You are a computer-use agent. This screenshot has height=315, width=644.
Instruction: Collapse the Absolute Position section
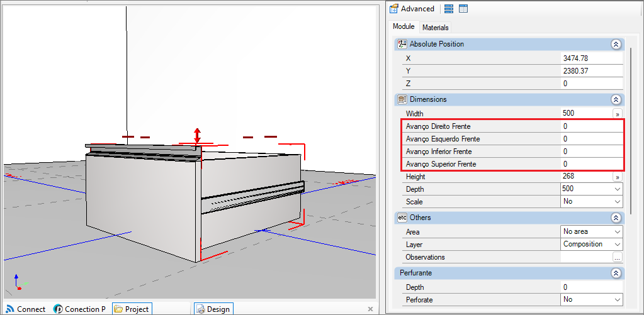click(616, 44)
